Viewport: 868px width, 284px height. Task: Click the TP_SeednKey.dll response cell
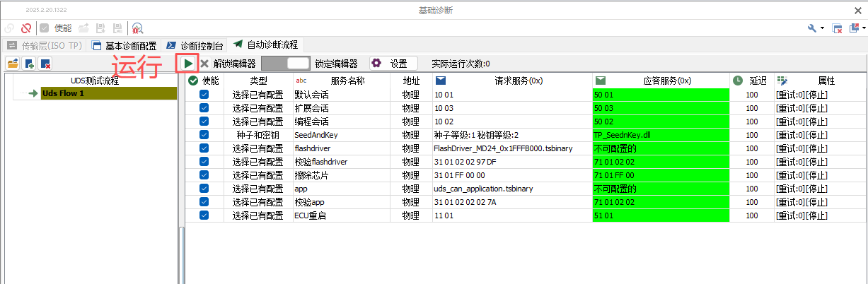pos(661,134)
